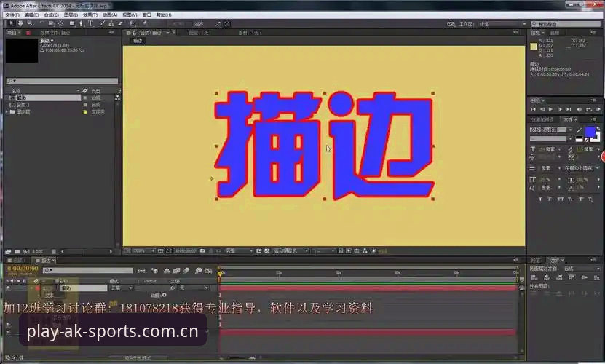Screen dimensions: 605x364
Task: Toggle mute audio in Preview panel
Action: coord(579,109)
